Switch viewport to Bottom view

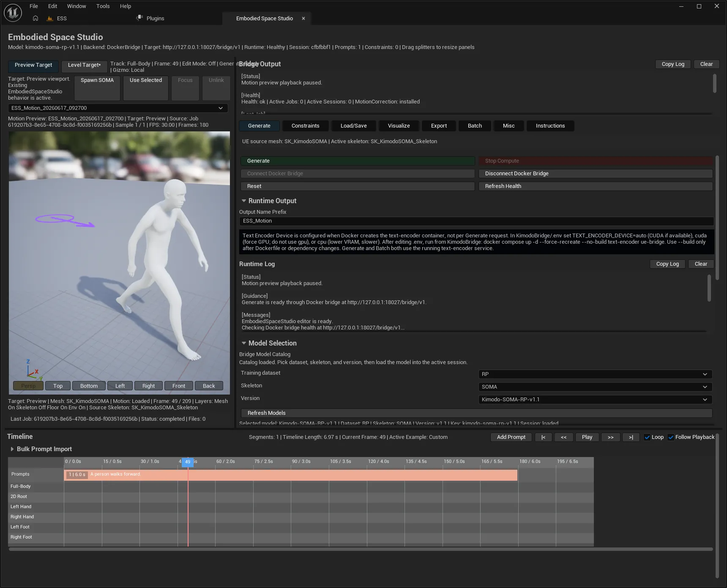[x=89, y=386]
